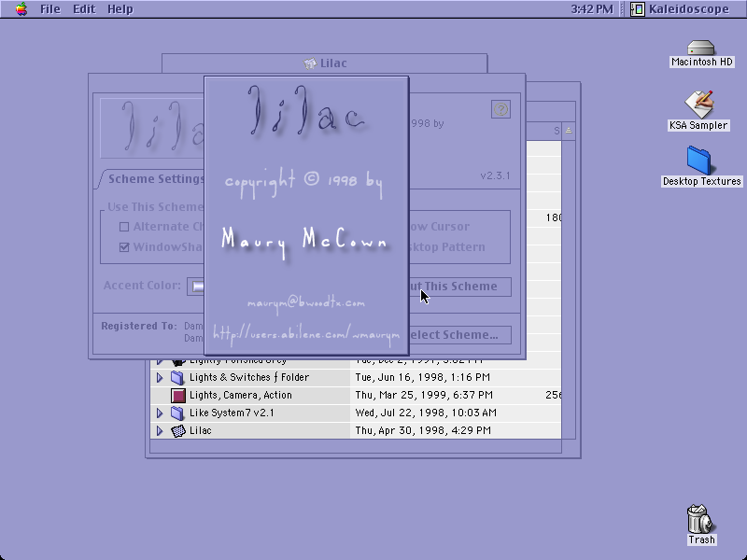Select the Lilac scheme icon in list
This screenshot has width=747, height=560.
178,431
